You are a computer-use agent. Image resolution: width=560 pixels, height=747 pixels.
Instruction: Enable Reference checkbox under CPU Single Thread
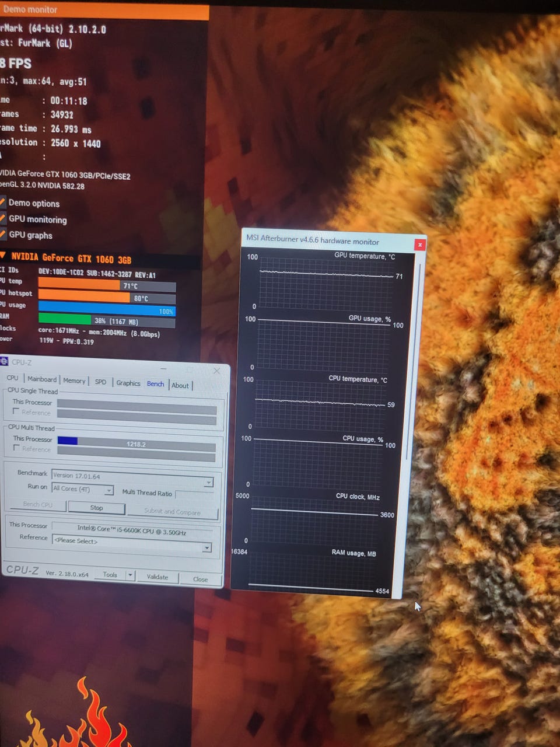click(16, 411)
